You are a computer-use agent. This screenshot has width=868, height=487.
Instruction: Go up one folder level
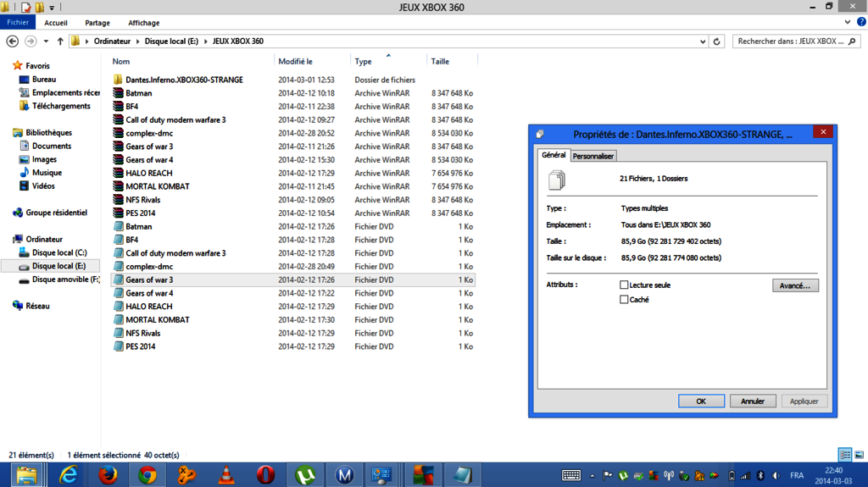pyautogui.click(x=60, y=41)
